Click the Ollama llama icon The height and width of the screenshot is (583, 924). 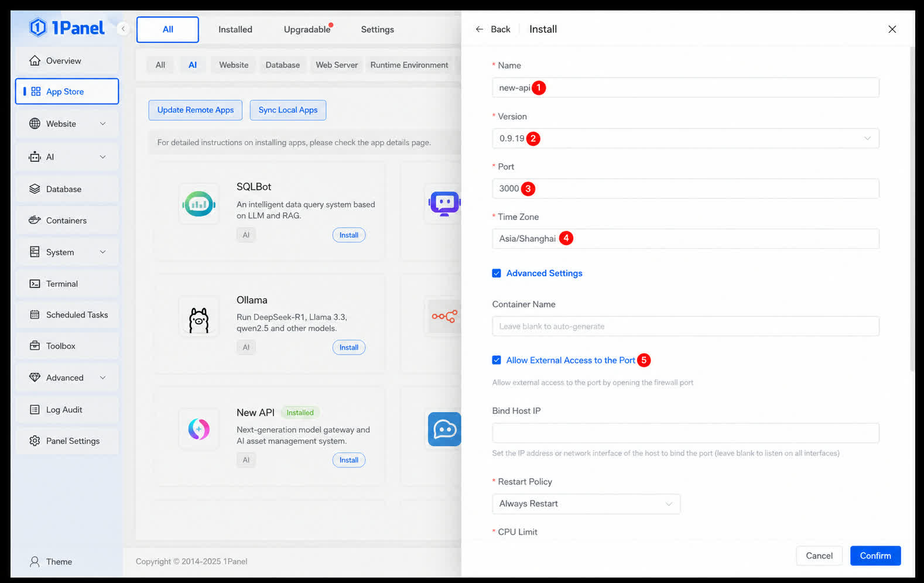point(199,317)
